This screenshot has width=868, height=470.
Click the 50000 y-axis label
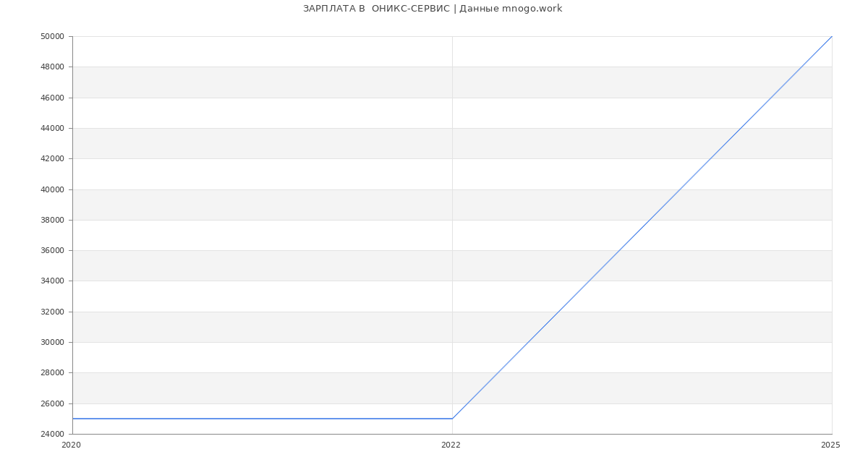click(x=53, y=36)
